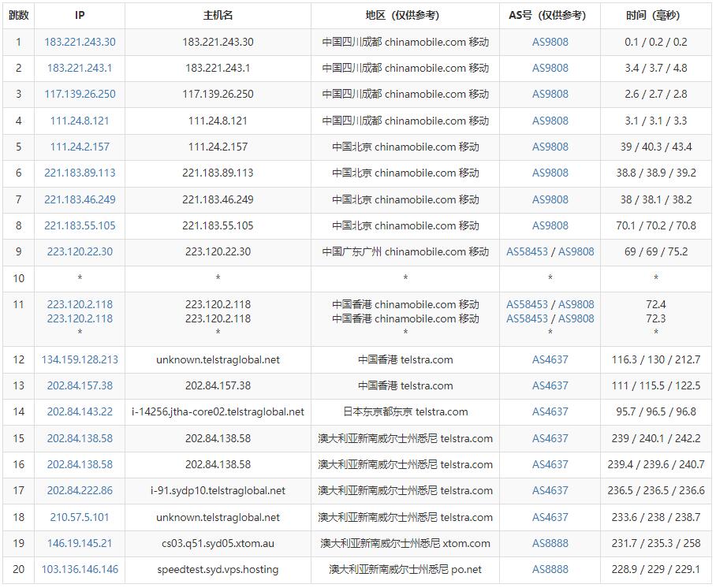This screenshot has height=588, width=716.
Task: Select time value 231.7 / 235.3 / 258
Action: [656, 543]
